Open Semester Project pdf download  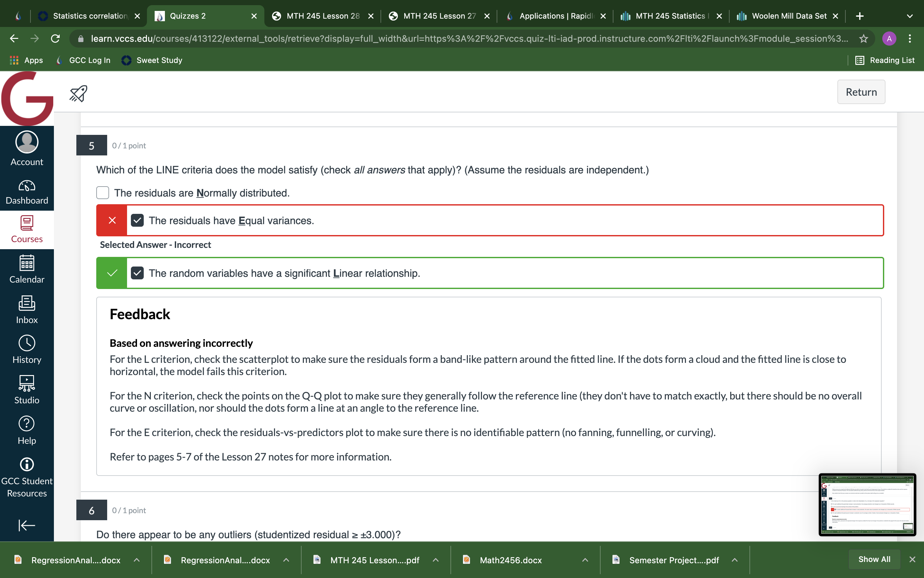tap(674, 560)
